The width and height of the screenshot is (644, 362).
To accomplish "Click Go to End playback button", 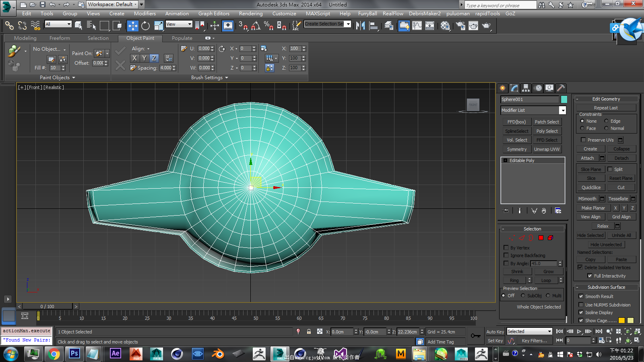I will (599, 331).
